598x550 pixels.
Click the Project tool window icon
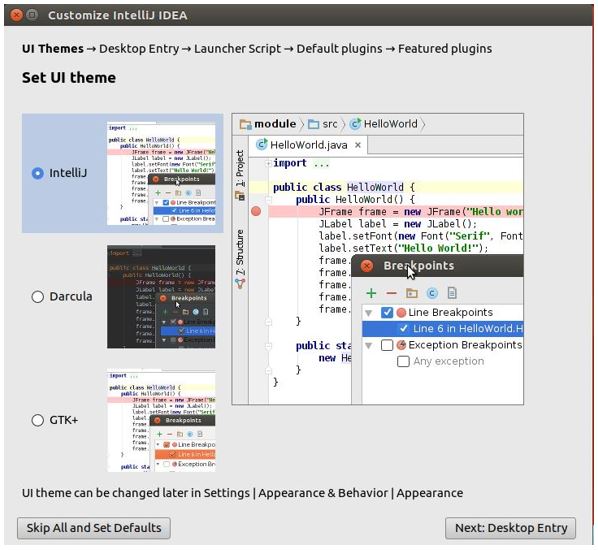click(x=240, y=196)
